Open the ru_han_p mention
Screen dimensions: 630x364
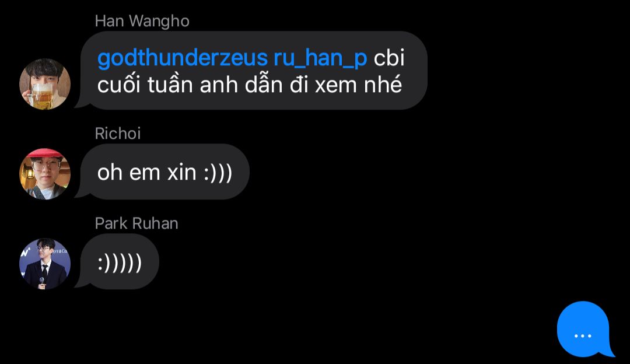(x=320, y=59)
